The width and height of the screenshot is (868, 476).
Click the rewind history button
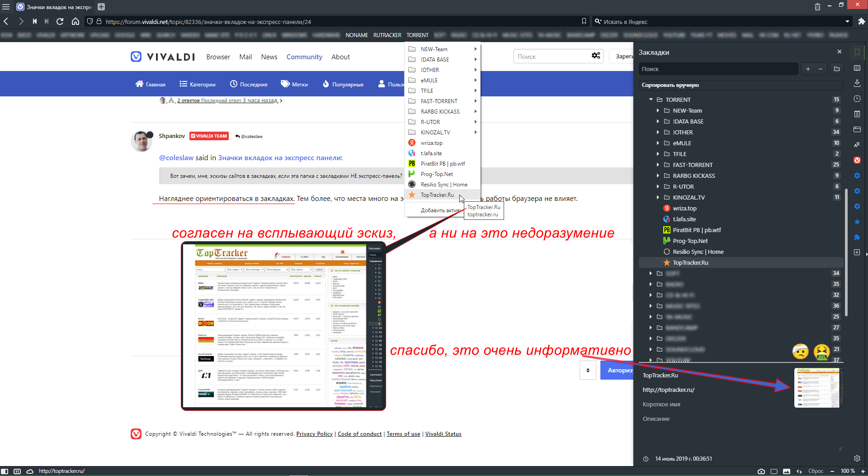click(x=35, y=21)
